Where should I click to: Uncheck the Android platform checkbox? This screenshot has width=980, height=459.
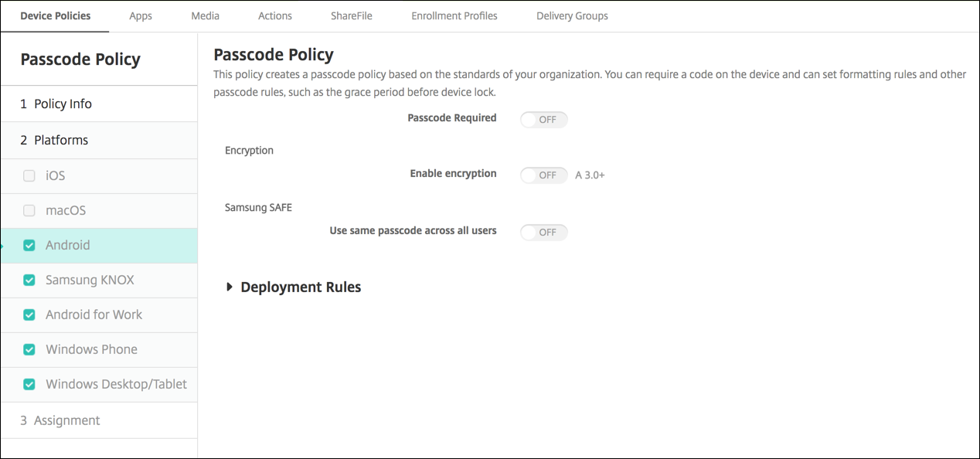pyautogui.click(x=29, y=246)
